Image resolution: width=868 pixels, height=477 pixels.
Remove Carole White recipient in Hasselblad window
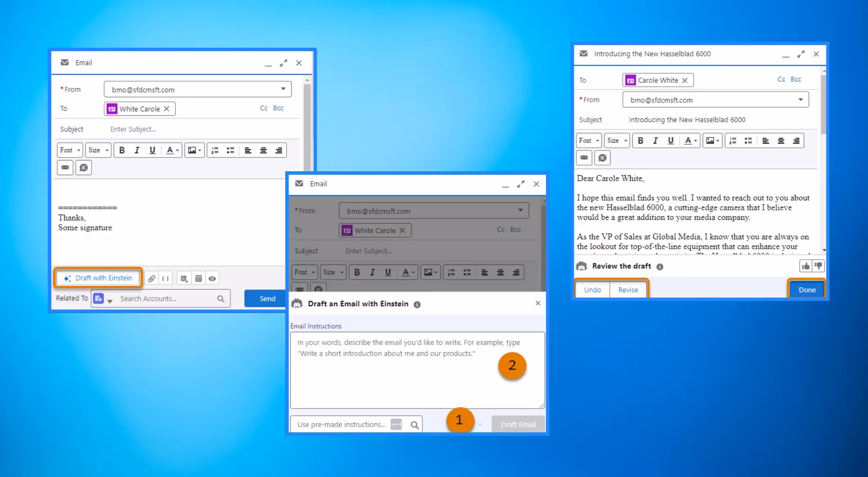pos(685,80)
